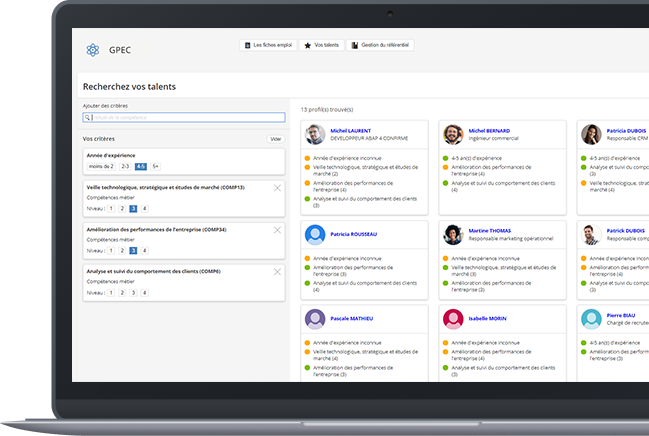Image resolution: width=649 pixels, height=436 pixels.
Task: Set COMP13 level to 4
Action: pyautogui.click(x=144, y=208)
